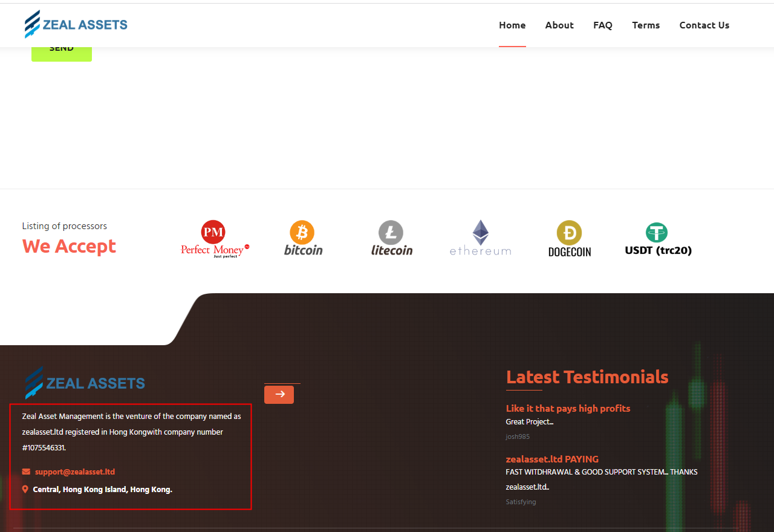The height and width of the screenshot is (532, 774).
Task: Click the Litecoin payment logo
Action: [391, 238]
